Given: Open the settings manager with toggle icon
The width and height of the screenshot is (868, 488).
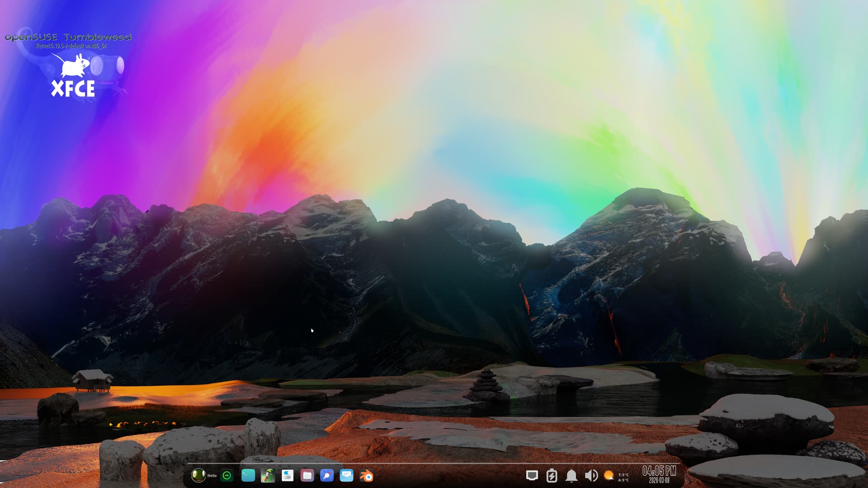Looking at the screenshot, I should [288, 475].
